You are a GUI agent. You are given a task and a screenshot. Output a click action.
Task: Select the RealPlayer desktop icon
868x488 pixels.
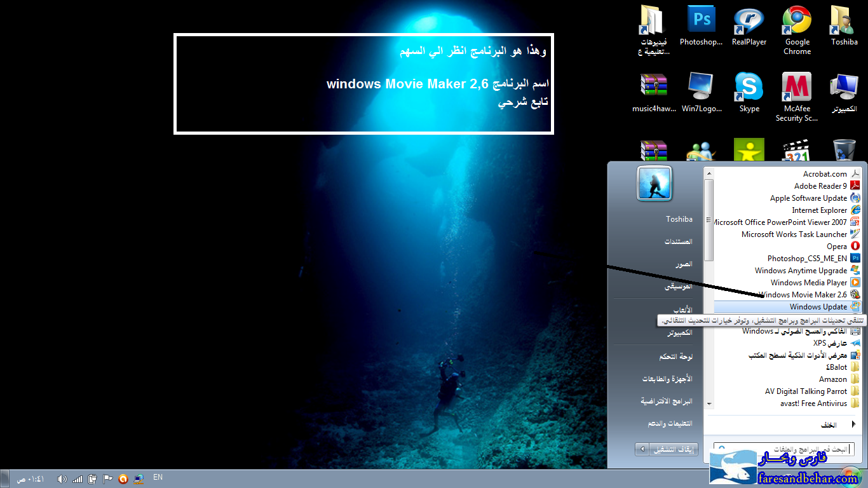749,25
